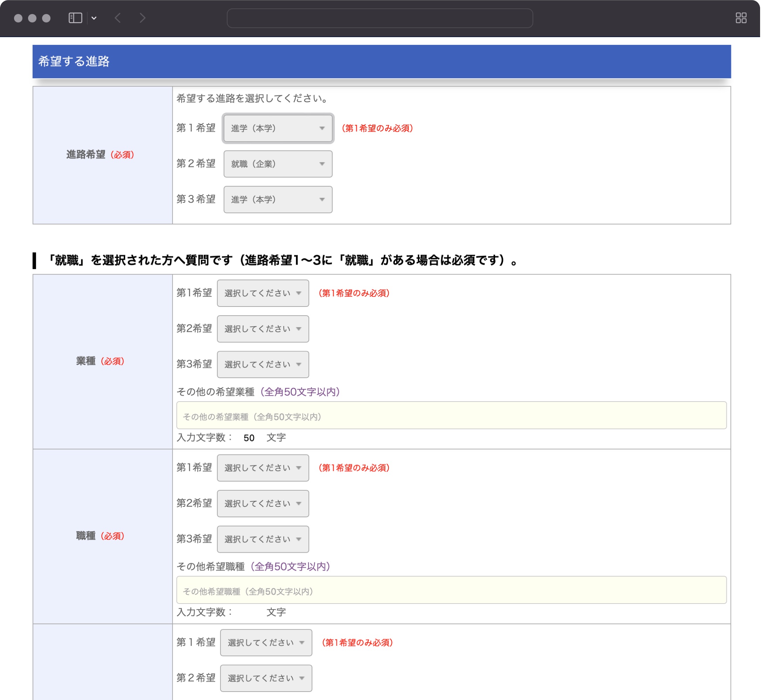Click the 業種（必須） label
The image size is (765, 700).
pyautogui.click(x=100, y=361)
